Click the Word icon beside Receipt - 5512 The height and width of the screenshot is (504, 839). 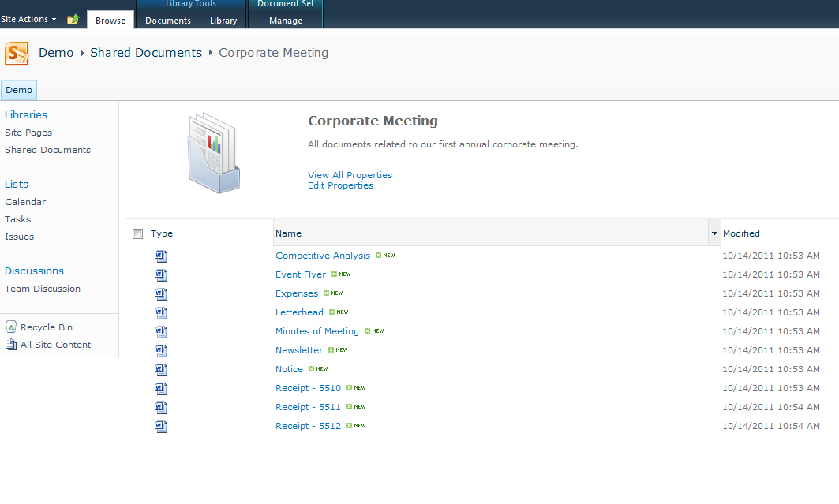point(161,426)
